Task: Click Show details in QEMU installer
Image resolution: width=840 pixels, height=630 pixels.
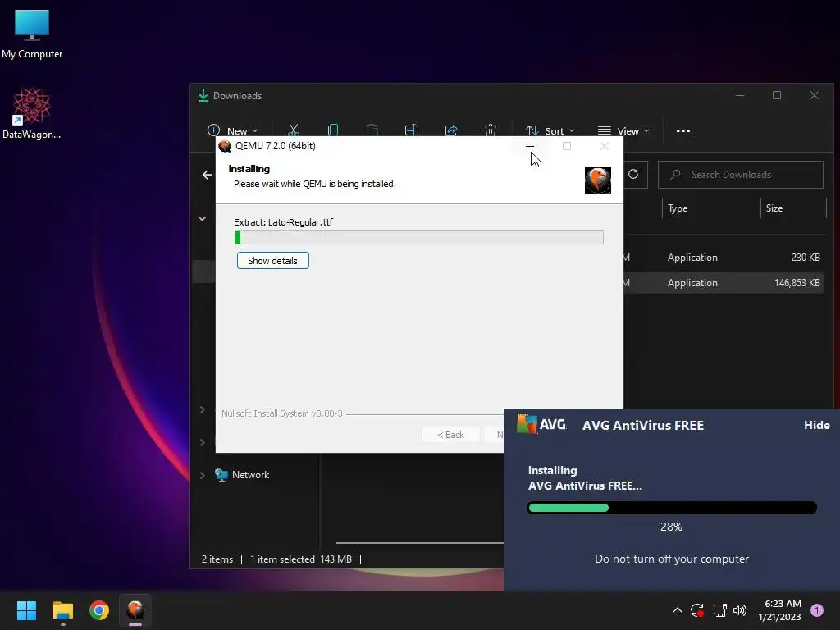Action: [272, 261]
